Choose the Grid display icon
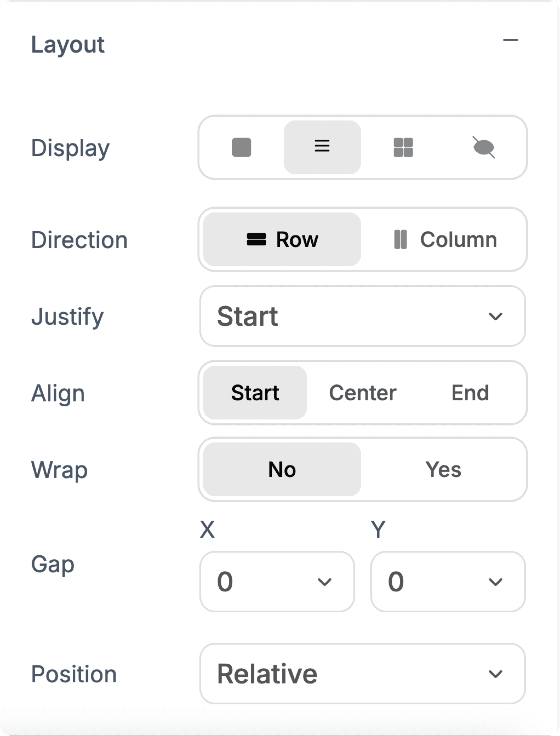This screenshot has height=736, width=560. (403, 147)
